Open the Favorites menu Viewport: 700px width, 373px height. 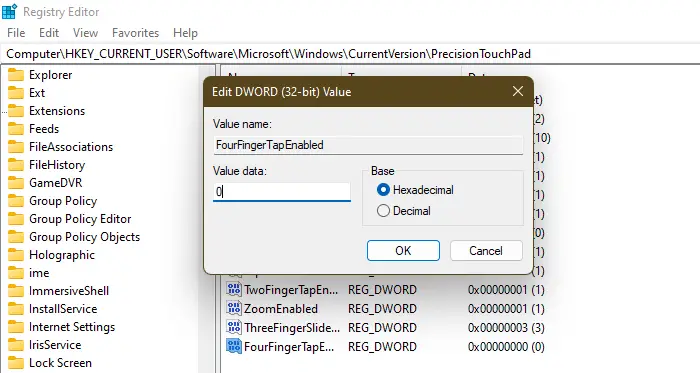(x=135, y=33)
